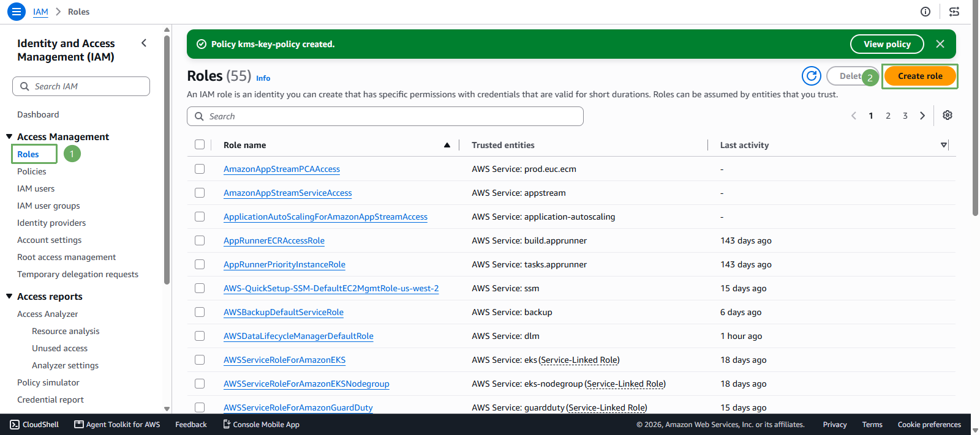Jump to page 2 of roles
Image resolution: width=980 pixels, height=435 pixels.
(888, 116)
